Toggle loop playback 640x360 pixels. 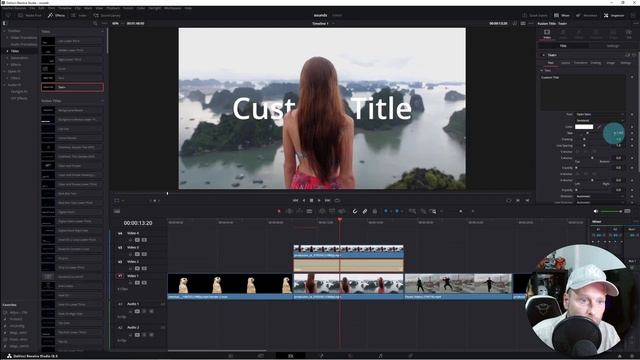(x=337, y=200)
